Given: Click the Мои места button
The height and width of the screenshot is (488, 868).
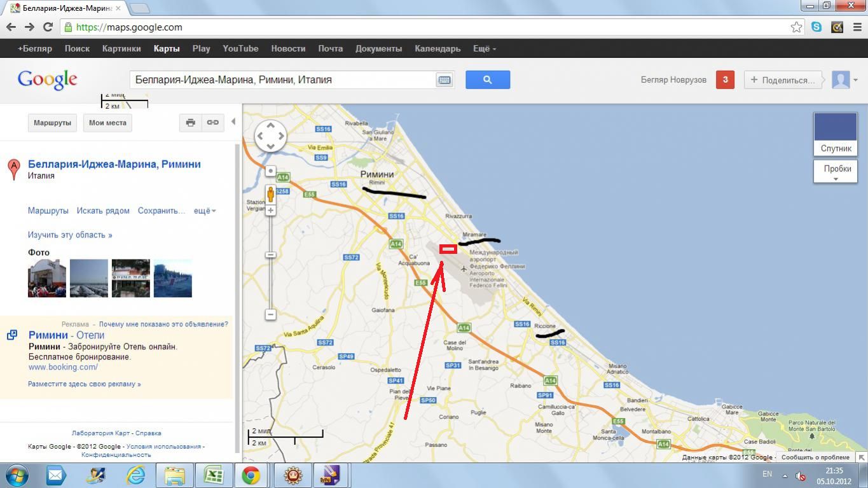Looking at the screenshot, I should coord(107,123).
